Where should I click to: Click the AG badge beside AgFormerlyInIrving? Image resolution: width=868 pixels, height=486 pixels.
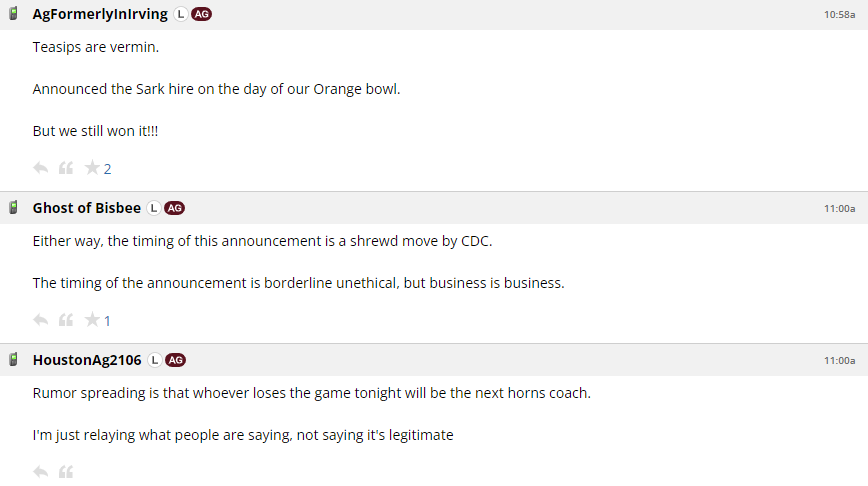[x=201, y=15]
